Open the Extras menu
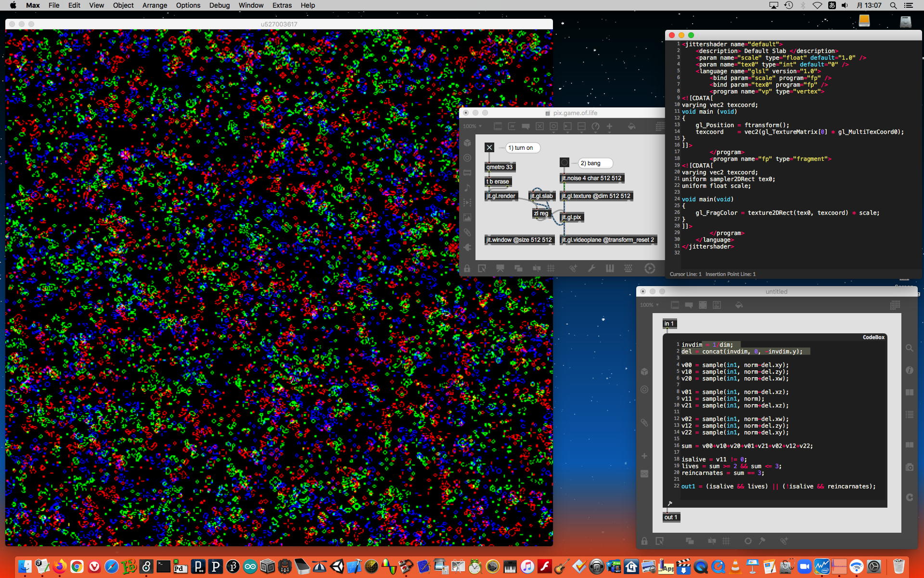 [282, 5]
